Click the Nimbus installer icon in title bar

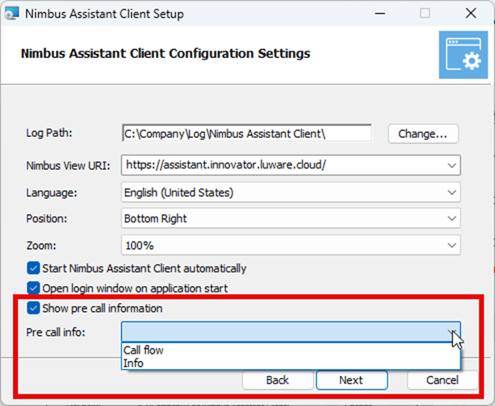click(x=11, y=14)
